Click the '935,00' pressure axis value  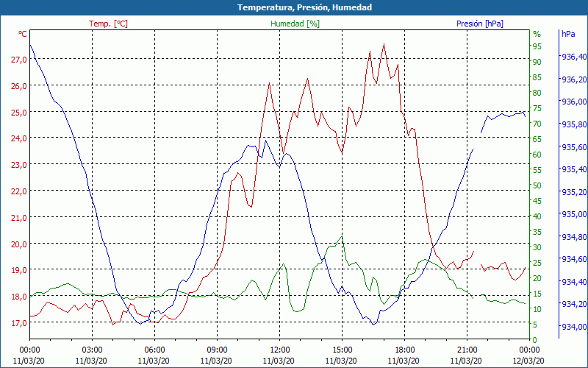[574, 214]
